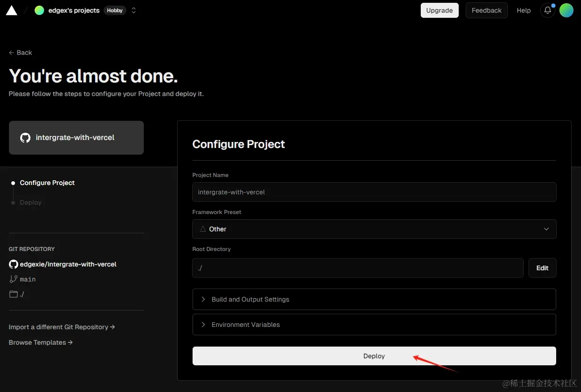Focus the Root Directory field

point(358,268)
